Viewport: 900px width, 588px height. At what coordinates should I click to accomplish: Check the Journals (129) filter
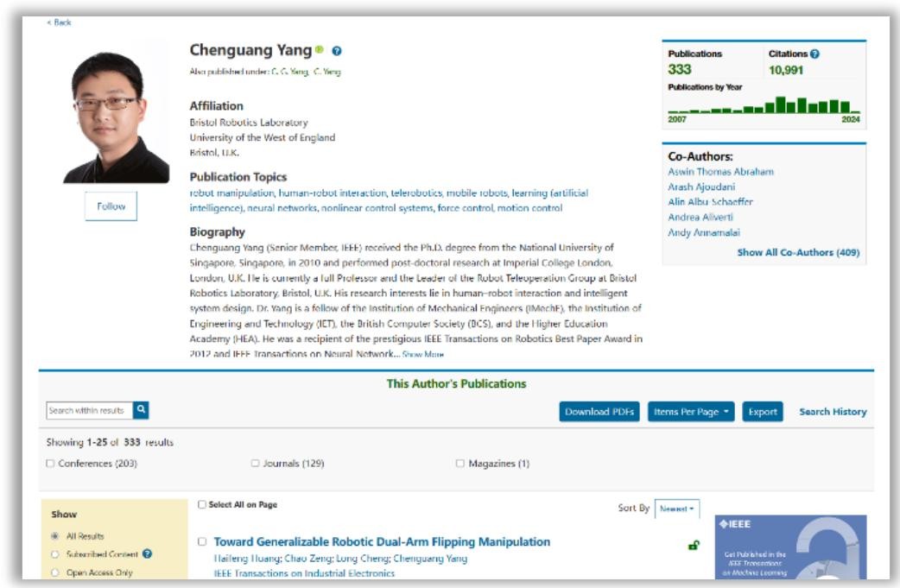[255, 464]
